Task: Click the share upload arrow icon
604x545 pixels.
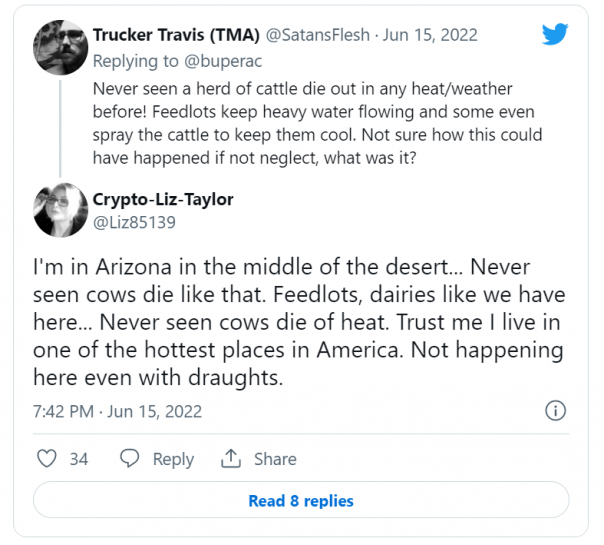Action: 231,459
